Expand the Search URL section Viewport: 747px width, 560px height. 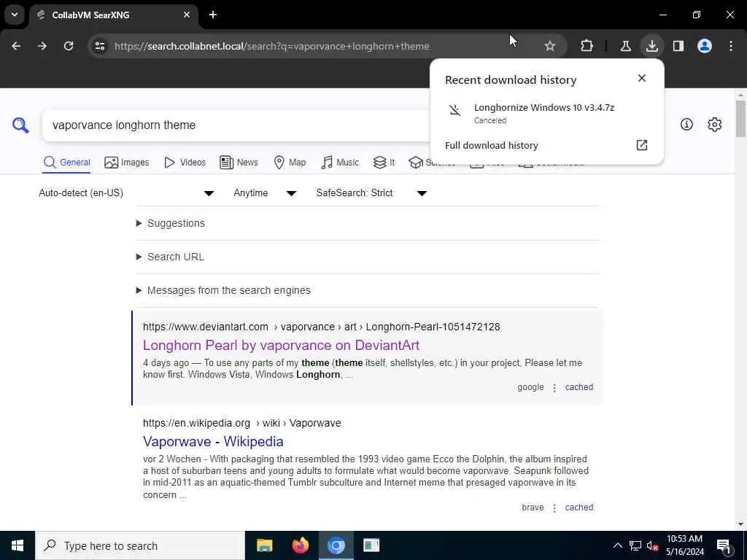point(170,257)
